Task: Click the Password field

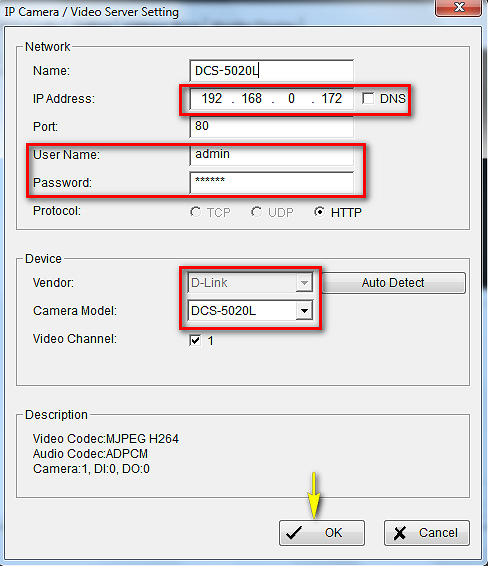Action: 271,182
